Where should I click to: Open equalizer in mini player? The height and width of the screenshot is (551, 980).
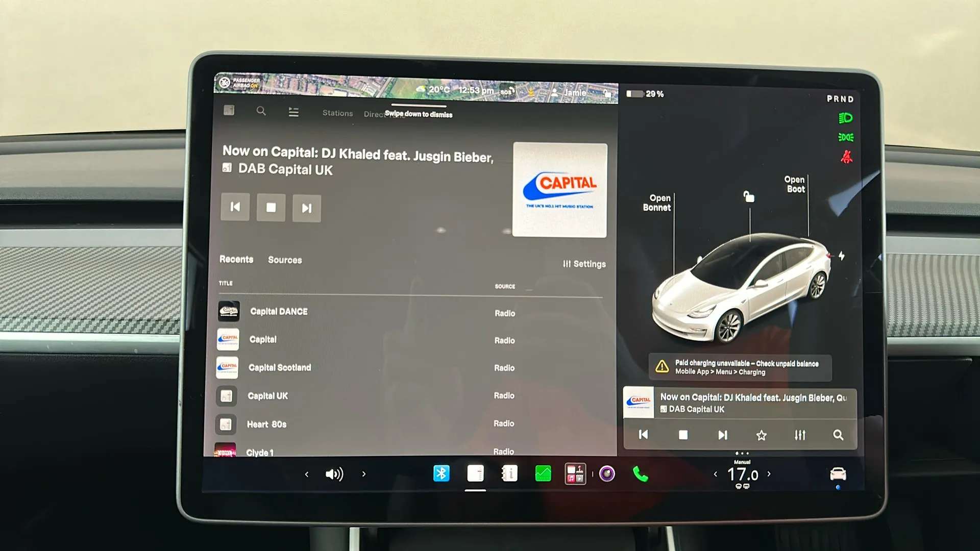coord(800,435)
